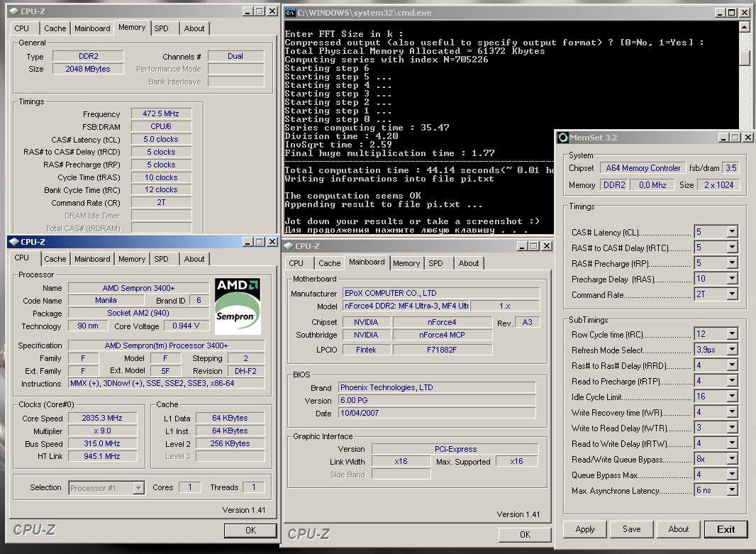This screenshot has width=756, height=554.
Task: Open the Refresh Mode Select dropdown
Action: pyautogui.click(x=732, y=350)
